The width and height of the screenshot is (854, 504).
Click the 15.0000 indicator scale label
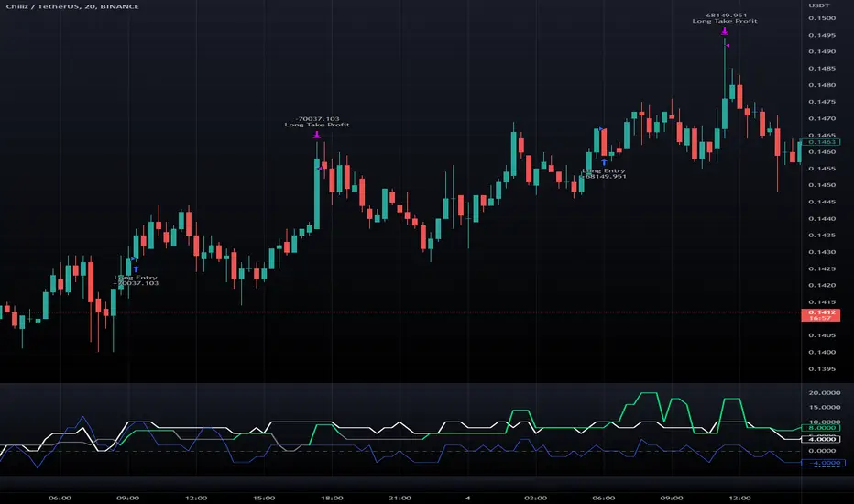(824, 407)
